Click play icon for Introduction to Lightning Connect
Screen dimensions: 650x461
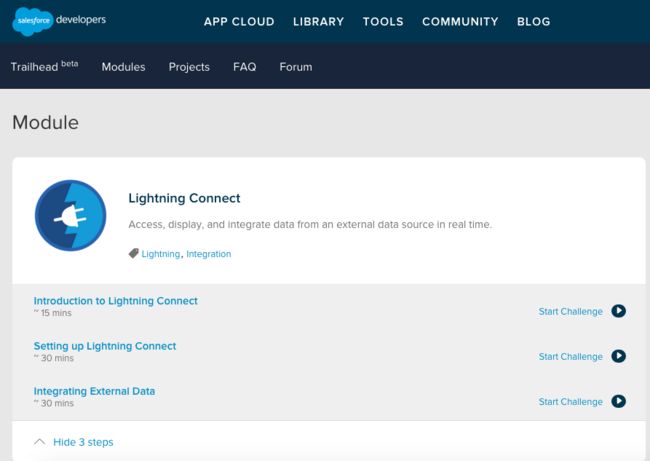click(x=618, y=311)
